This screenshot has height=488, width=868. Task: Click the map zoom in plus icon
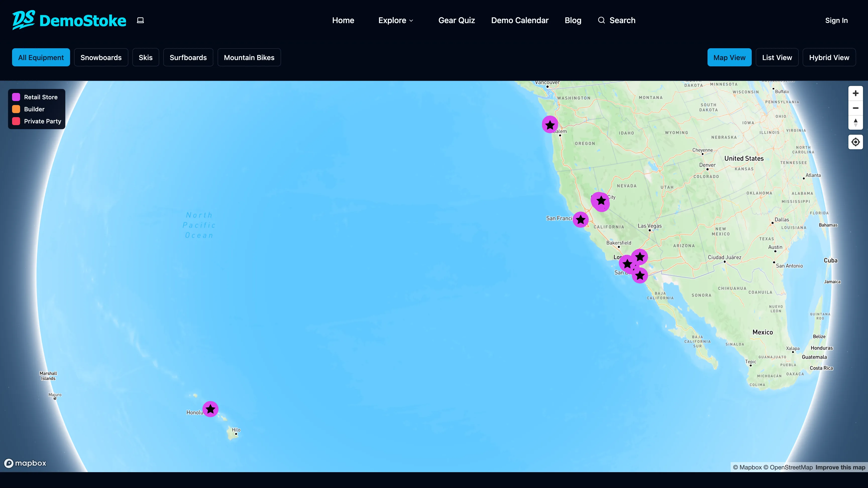(855, 93)
